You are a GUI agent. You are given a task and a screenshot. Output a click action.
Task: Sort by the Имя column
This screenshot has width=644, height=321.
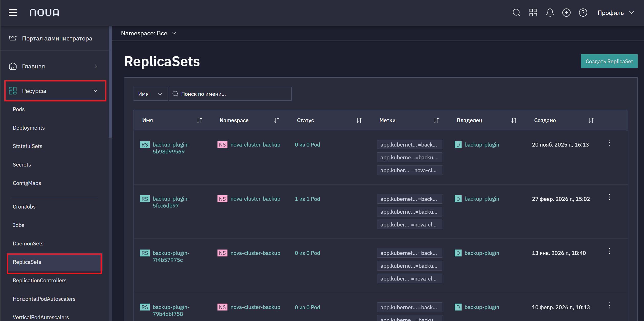click(x=199, y=120)
